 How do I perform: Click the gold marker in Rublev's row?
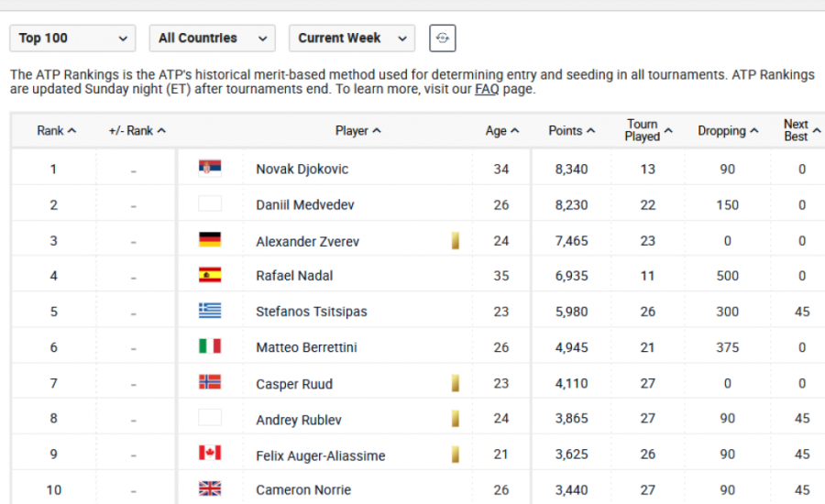click(456, 419)
